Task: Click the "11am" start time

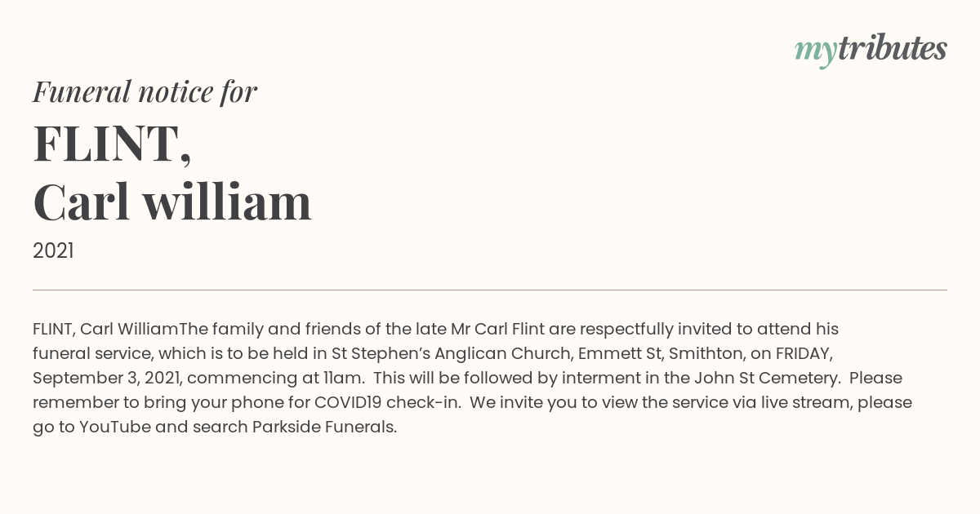Action: tap(339, 379)
